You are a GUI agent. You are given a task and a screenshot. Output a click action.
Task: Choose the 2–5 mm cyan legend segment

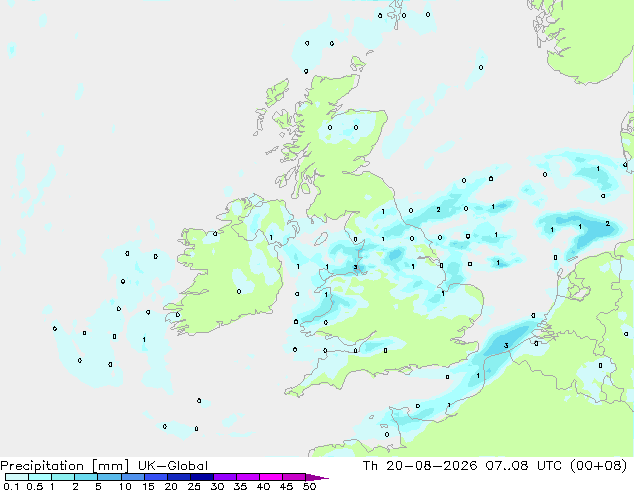86,477
